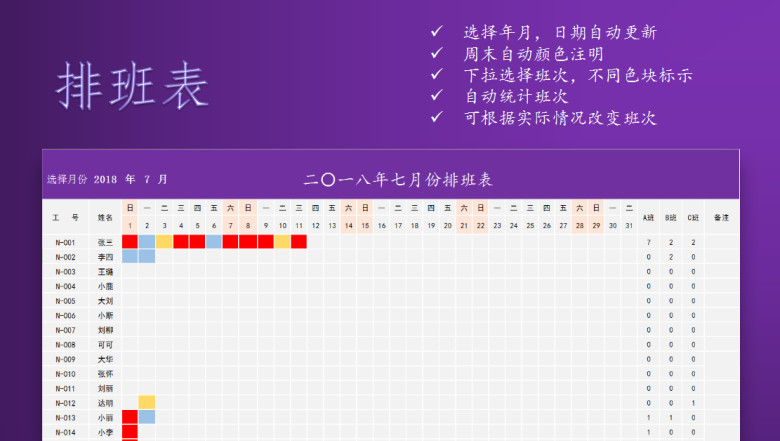The image size is (780, 441).
Task: Click A班 count 7 for N-001
Action: coord(648,243)
